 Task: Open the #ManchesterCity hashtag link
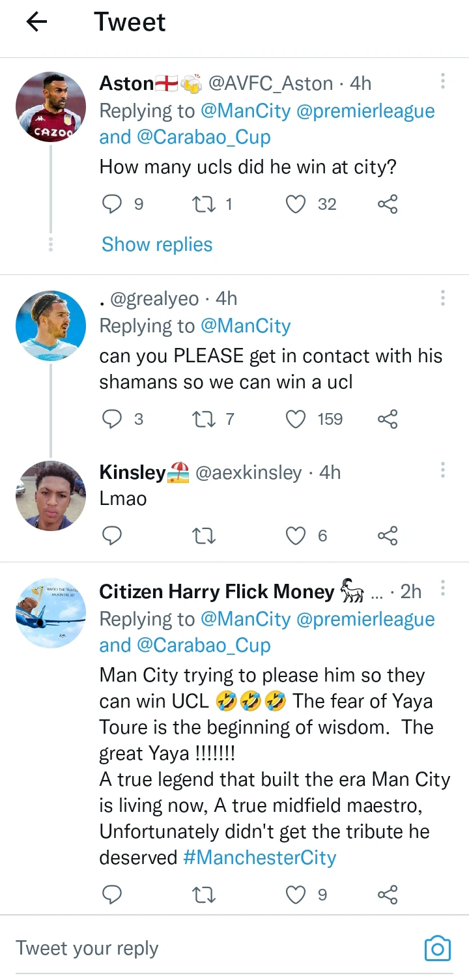(x=260, y=857)
